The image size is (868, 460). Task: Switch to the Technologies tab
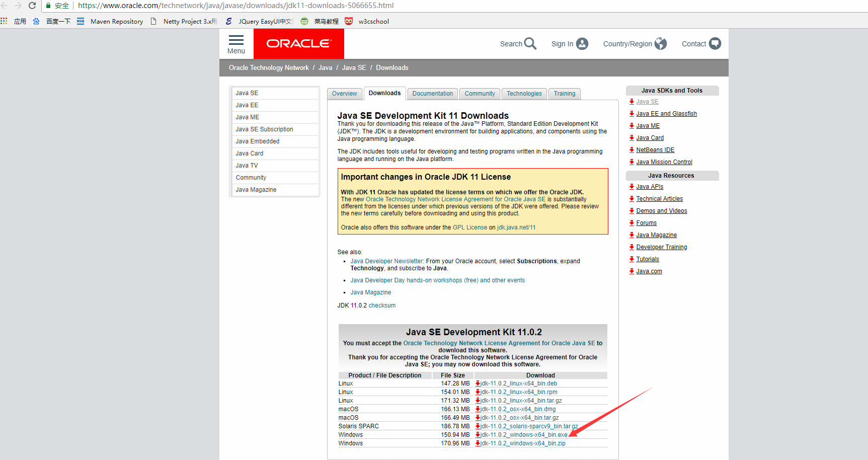coord(524,94)
